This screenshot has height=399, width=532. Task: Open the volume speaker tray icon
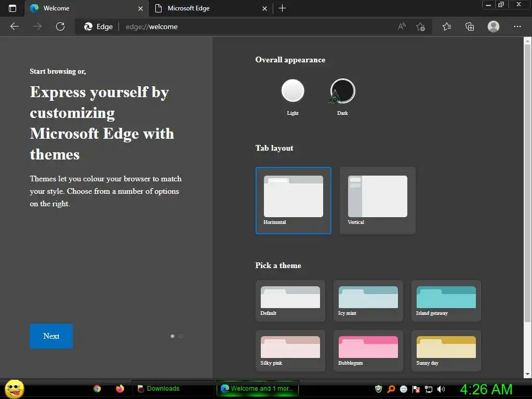click(x=441, y=389)
